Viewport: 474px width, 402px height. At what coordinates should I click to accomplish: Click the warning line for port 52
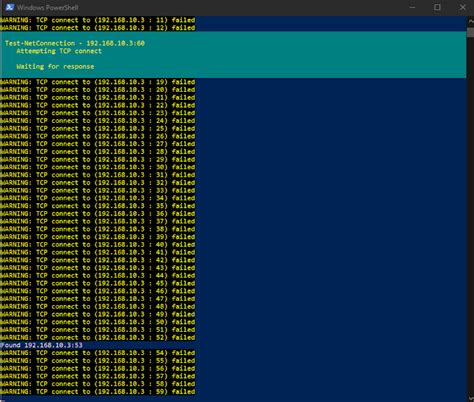98,337
